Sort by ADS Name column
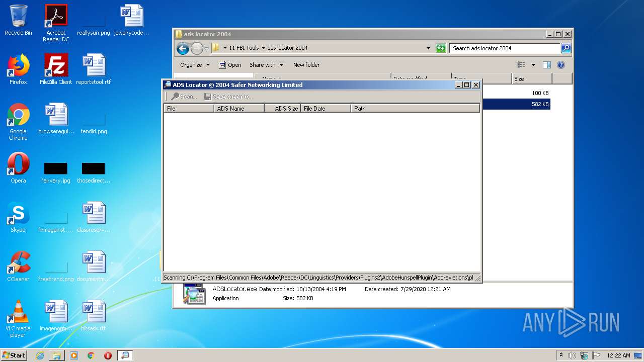This screenshot has width=644, height=362. 239,108
